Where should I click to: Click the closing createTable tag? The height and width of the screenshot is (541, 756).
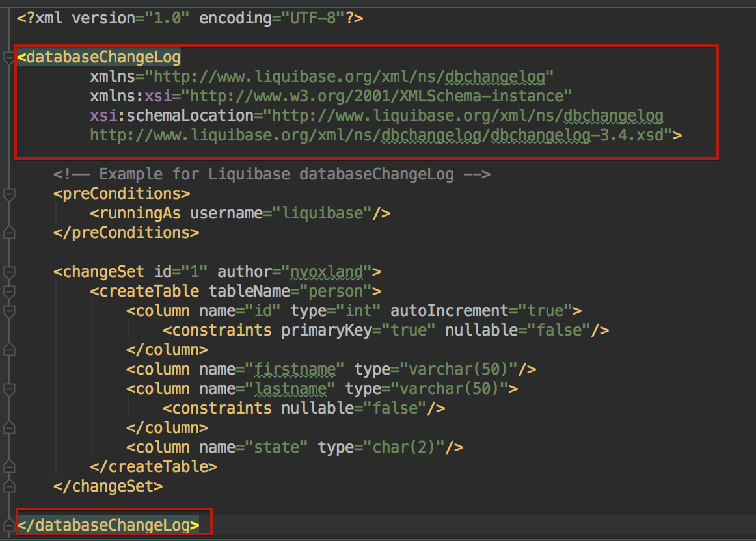[154, 466]
